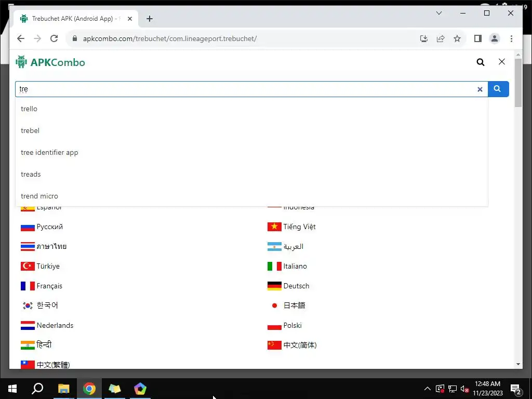Switch language to Français
Screen dimensions: 532x399
pos(42,286)
